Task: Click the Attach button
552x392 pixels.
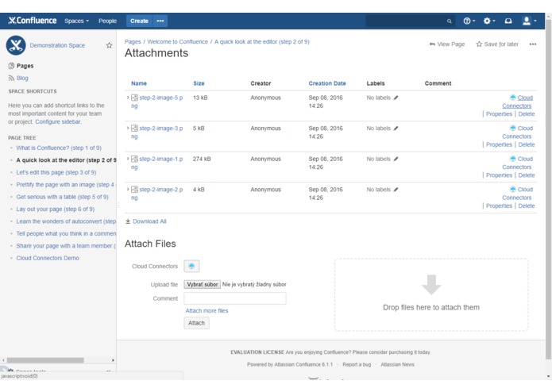Action: [196, 323]
